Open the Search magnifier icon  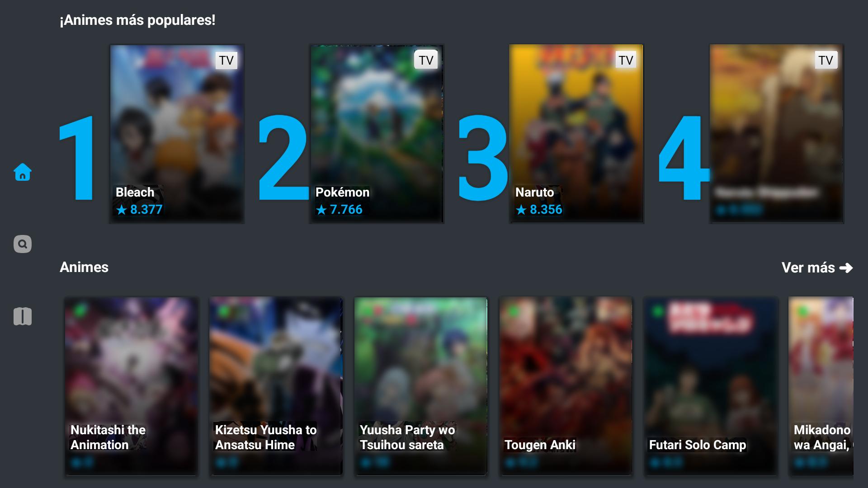point(23,244)
